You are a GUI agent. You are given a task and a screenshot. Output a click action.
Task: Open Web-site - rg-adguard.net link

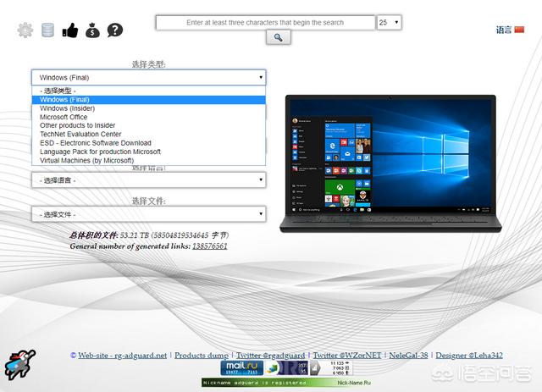[122, 356]
